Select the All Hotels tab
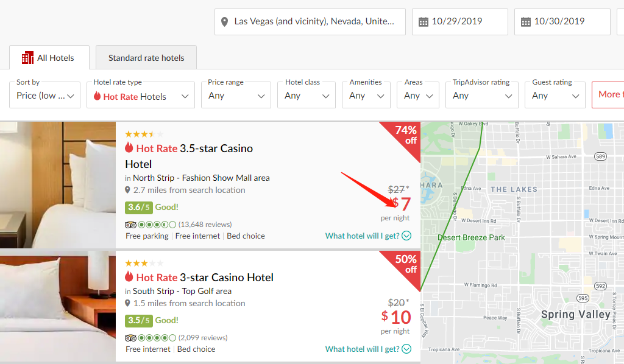The height and width of the screenshot is (364, 624). pyautogui.click(x=49, y=58)
